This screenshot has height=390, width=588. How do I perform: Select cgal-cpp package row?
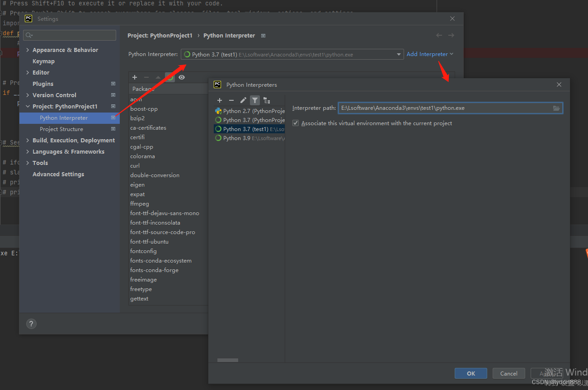[169, 147]
